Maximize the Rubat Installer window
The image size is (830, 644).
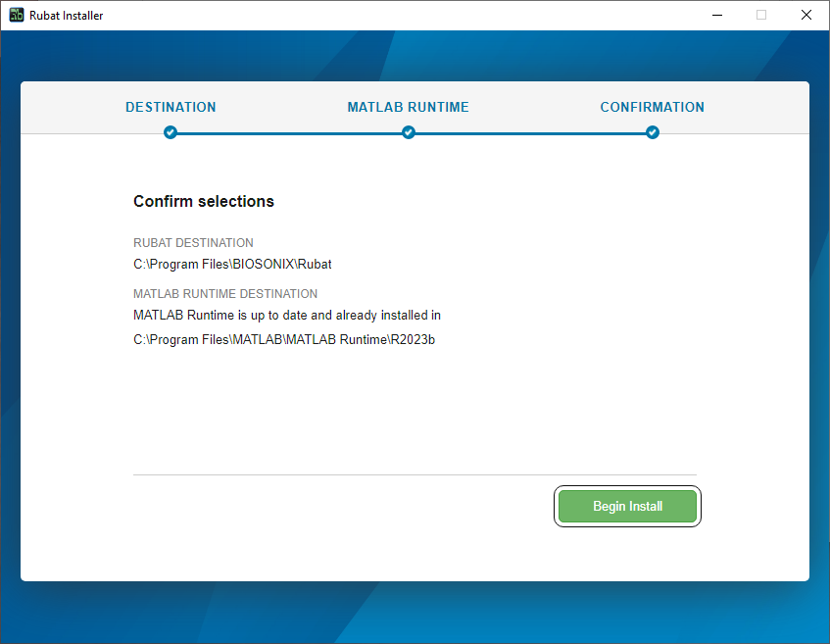760,15
